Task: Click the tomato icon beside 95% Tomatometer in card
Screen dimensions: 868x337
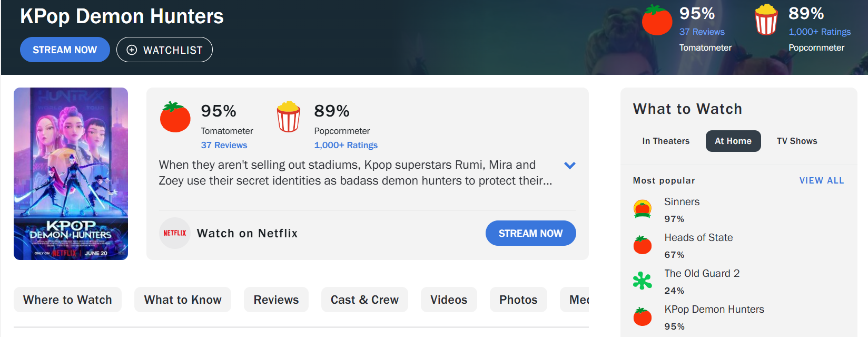Action: point(175,117)
